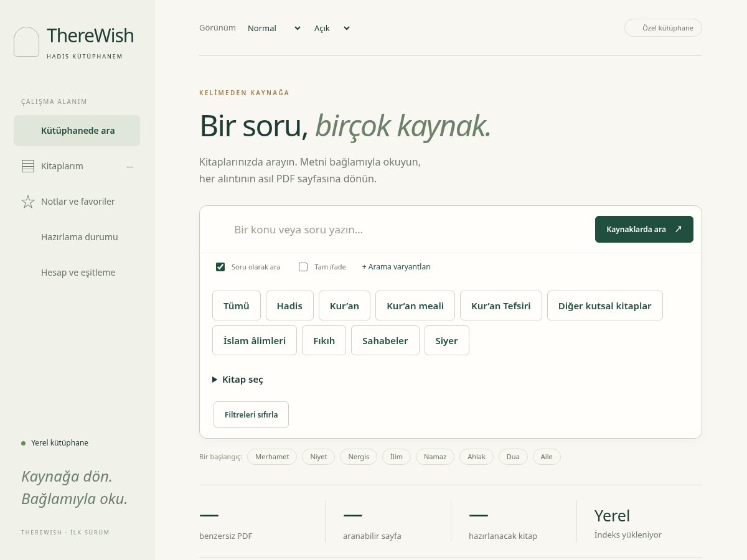
Task: Open the Görünüm Normal dropdown
Action: point(274,28)
